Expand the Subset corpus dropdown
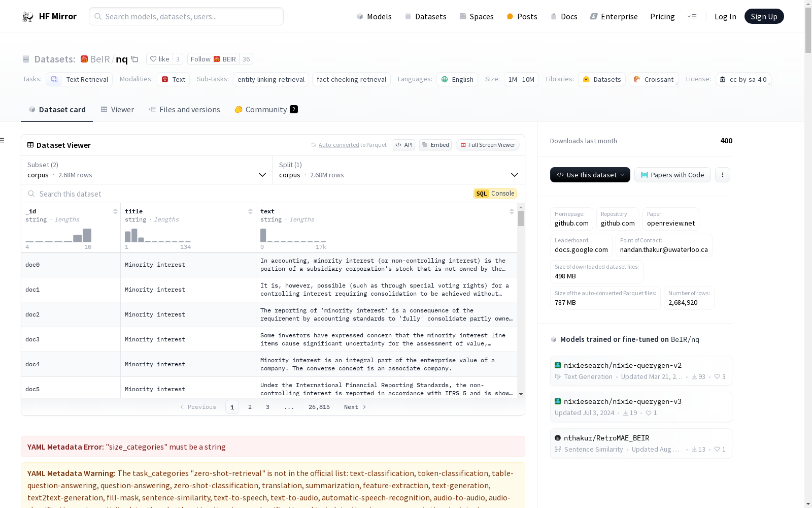 [147, 170]
